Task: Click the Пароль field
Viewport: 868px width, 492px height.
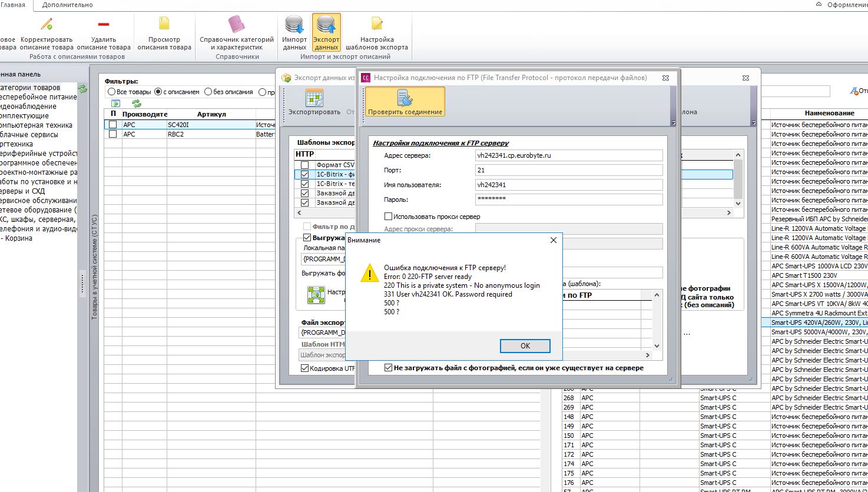Action: point(569,200)
